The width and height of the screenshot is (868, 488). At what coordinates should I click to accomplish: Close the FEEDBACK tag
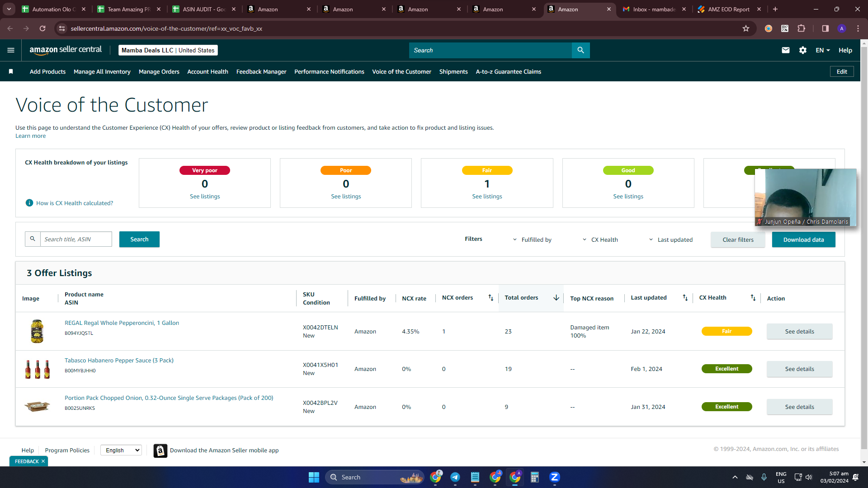[43, 461]
